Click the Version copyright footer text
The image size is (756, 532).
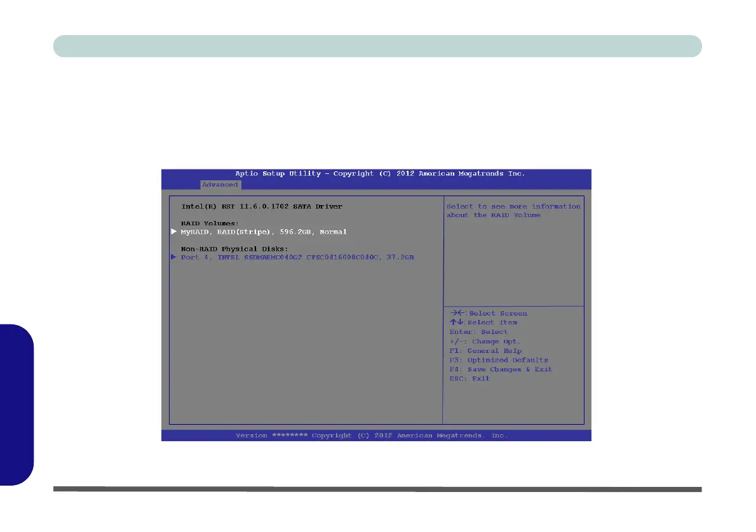pyautogui.click(x=372, y=436)
